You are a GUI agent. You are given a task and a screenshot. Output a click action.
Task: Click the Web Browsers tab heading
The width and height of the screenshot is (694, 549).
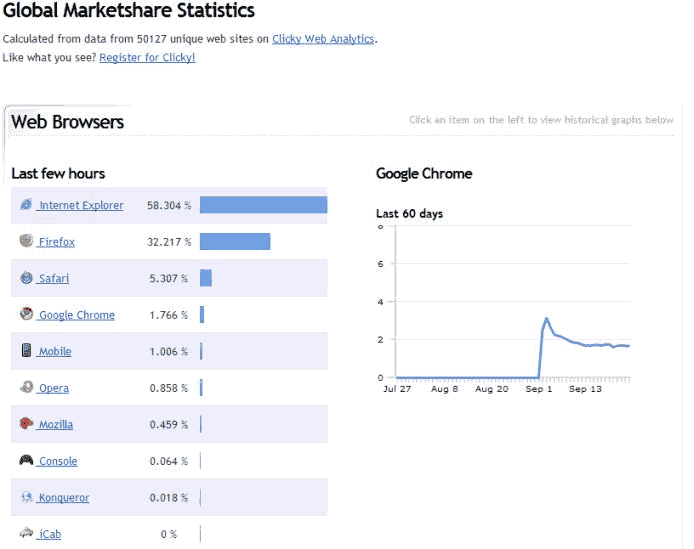tap(68, 122)
